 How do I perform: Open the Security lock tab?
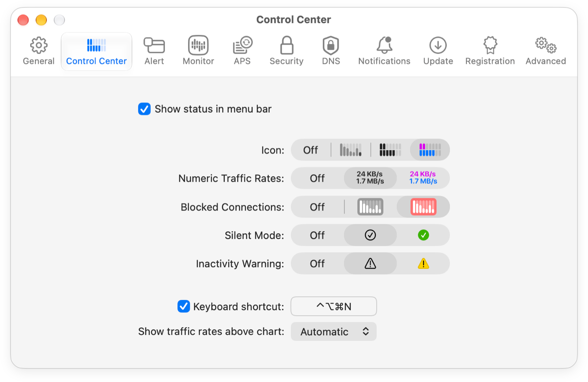pyautogui.click(x=287, y=51)
